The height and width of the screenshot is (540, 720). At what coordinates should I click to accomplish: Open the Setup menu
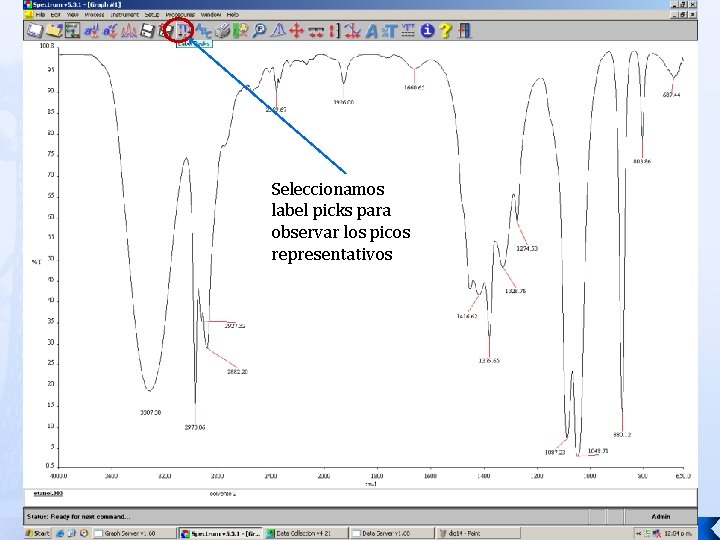tap(152, 15)
